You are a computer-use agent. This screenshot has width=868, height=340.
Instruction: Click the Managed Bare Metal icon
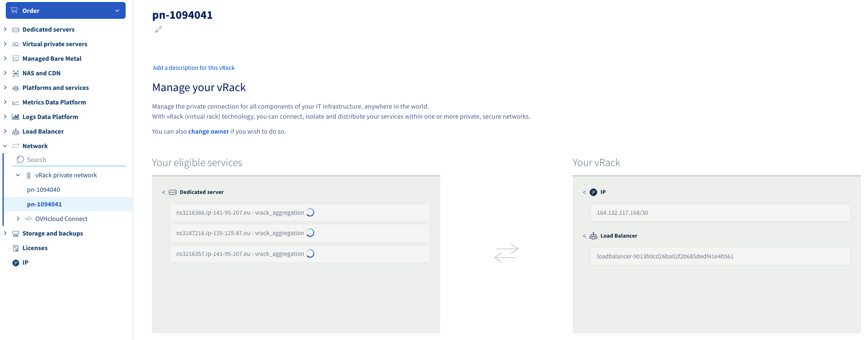pos(16,59)
